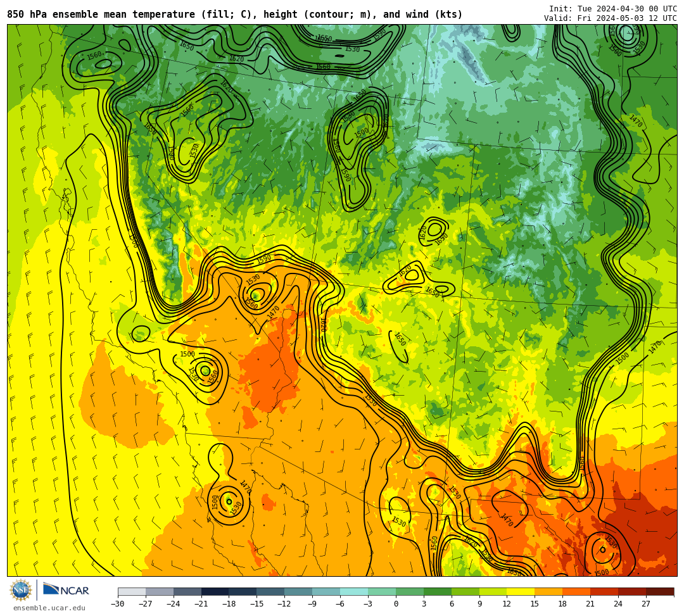
Task: Open the ensemble.ucar.edu link text
Action: tap(49, 608)
